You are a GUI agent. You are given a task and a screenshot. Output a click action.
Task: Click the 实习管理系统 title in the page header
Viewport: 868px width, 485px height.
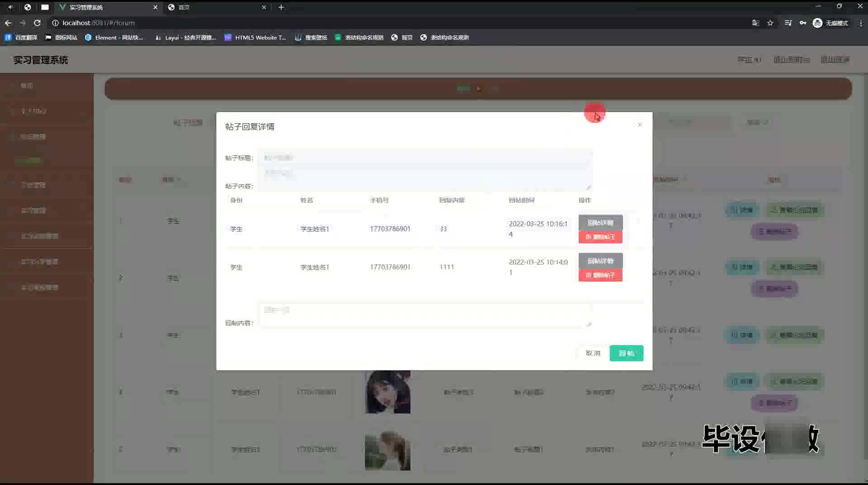41,60
